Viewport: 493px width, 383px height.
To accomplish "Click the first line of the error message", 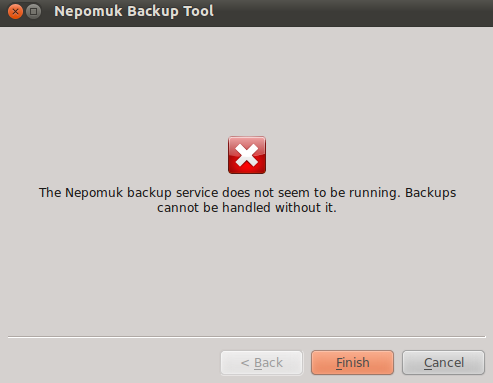I will point(247,193).
